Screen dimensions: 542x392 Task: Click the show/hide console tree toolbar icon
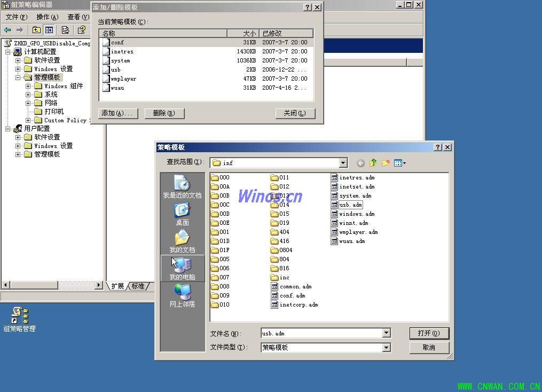(49, 30)
